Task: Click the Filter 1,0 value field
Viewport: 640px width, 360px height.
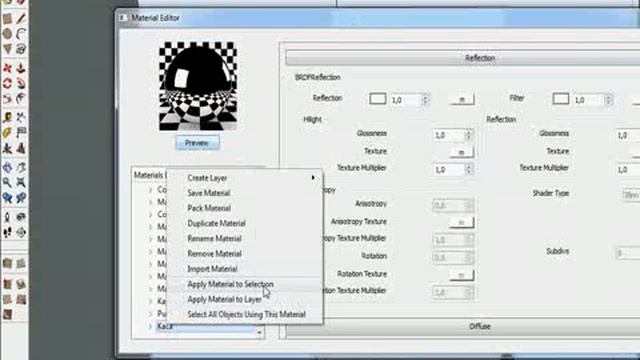Action: pos(589,100)
